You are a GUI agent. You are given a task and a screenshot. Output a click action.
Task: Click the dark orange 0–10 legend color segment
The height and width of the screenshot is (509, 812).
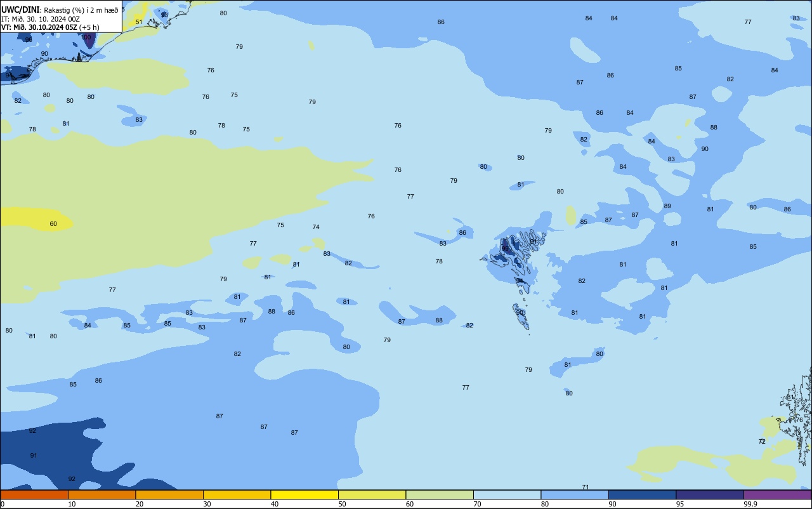(x=34, y=494)
